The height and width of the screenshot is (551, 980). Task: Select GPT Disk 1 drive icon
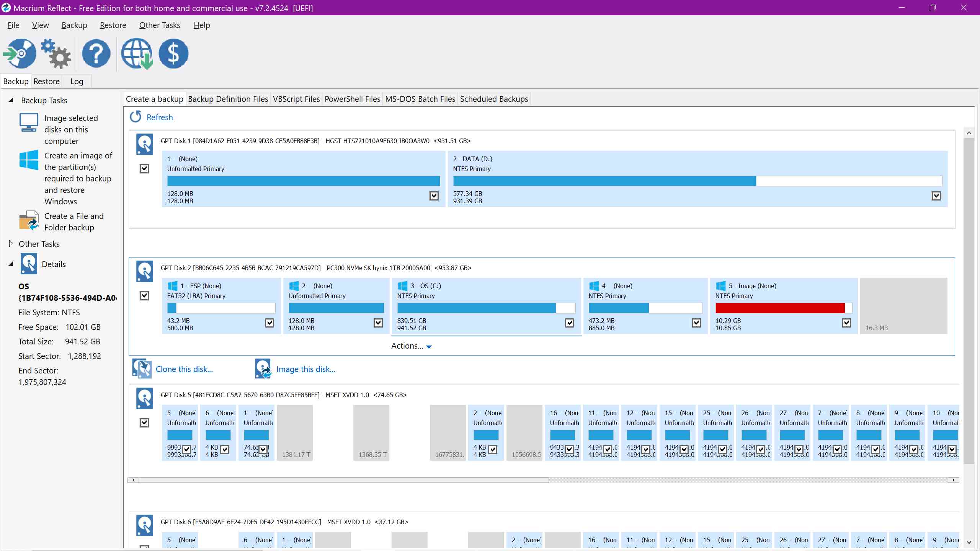[145, 144]
